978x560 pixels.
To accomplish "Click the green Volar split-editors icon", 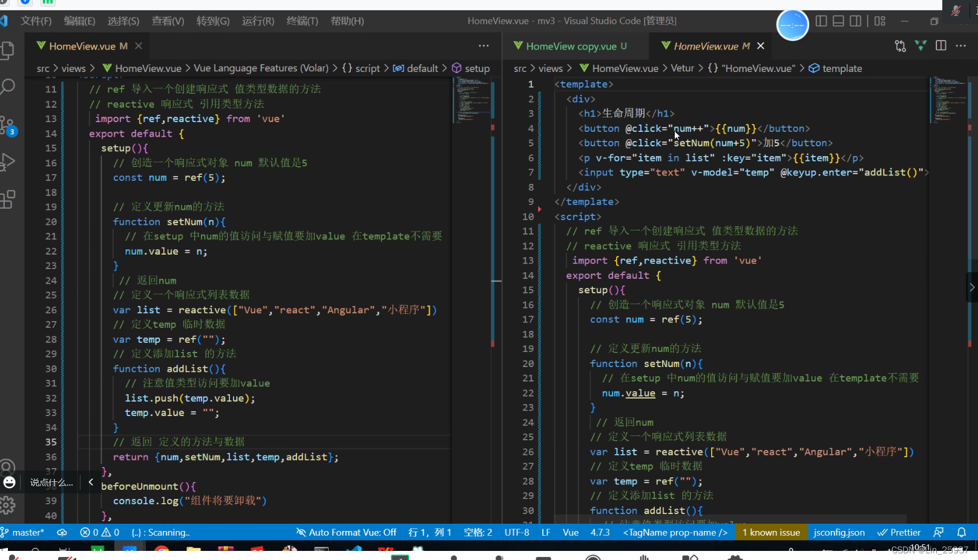I will (921, 46).
